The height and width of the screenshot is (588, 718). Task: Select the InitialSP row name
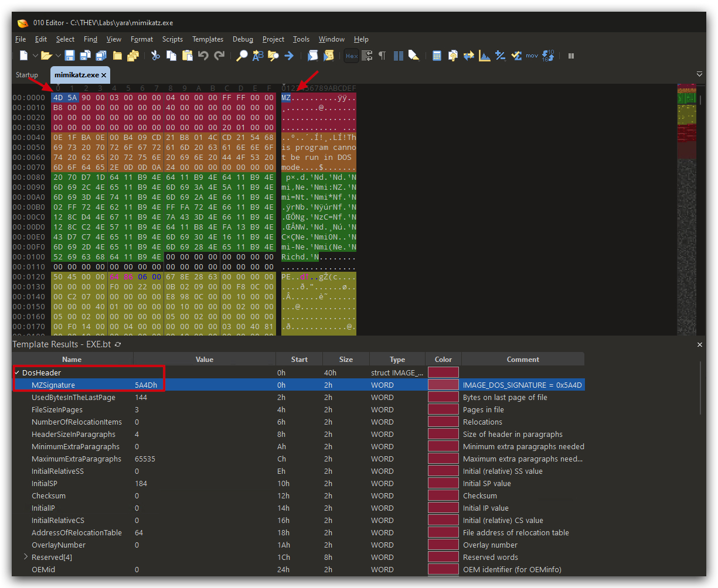coord(45,483)
